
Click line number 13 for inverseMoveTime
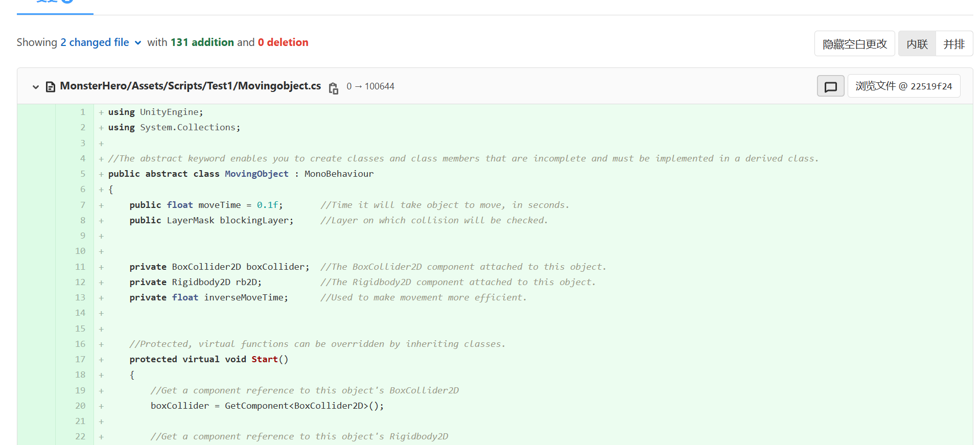(80, 297)
